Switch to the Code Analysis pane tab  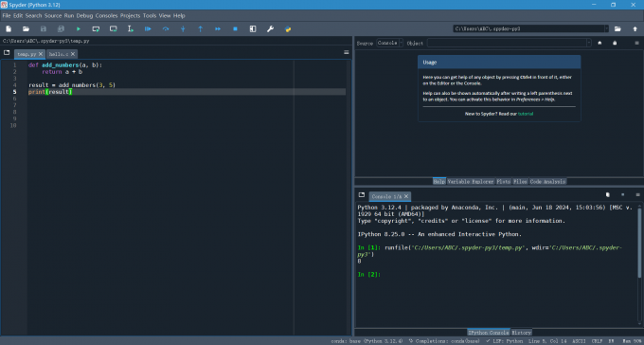coord(547,181)
